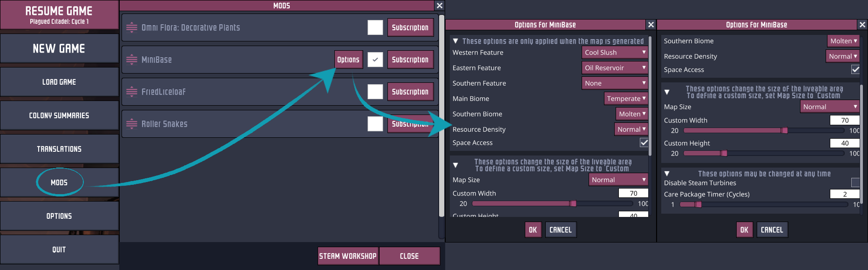
Task: Open the Eastern Feature dropdown showing Oil Reservoir
Action: (x=615, y=68)
